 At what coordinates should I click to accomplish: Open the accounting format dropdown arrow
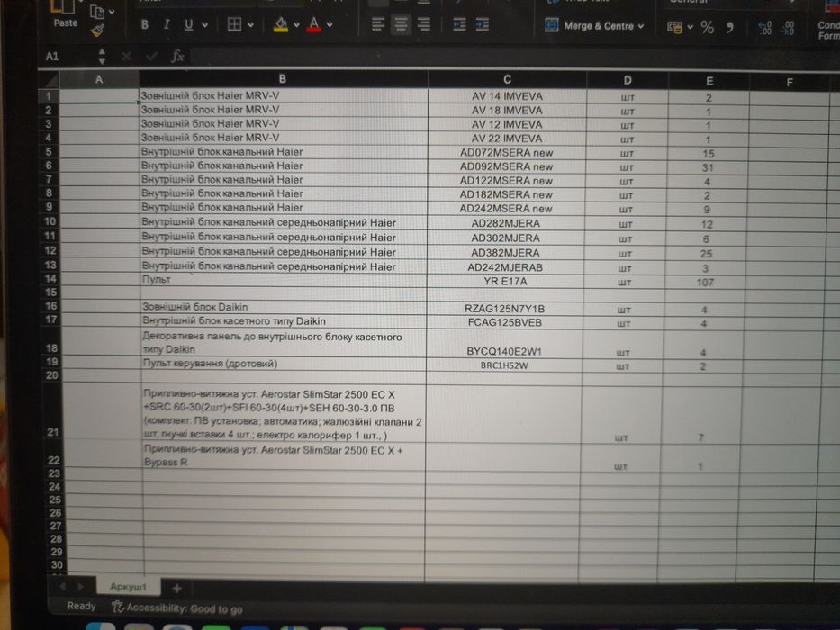pos(690,27)
